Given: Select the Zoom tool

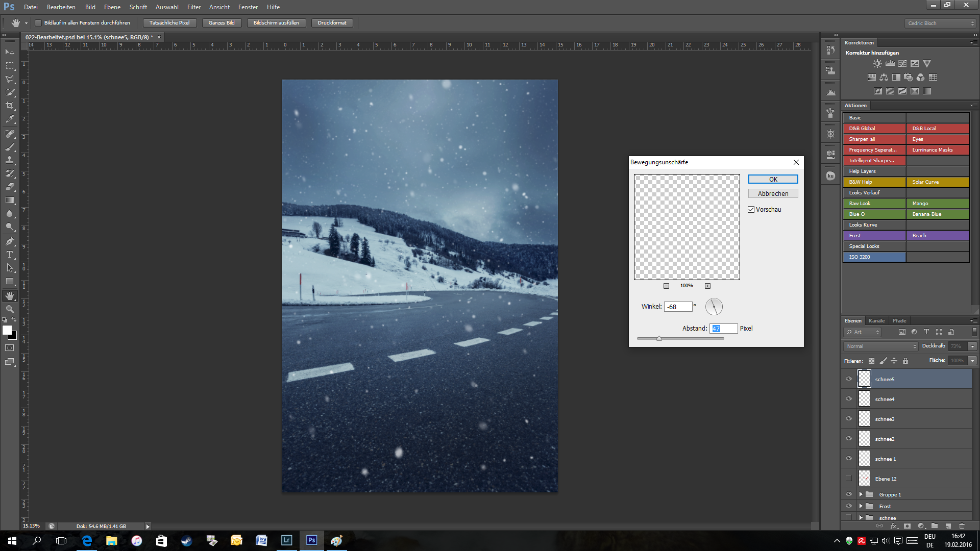Looking at the screenshot, I should (10, 309).
